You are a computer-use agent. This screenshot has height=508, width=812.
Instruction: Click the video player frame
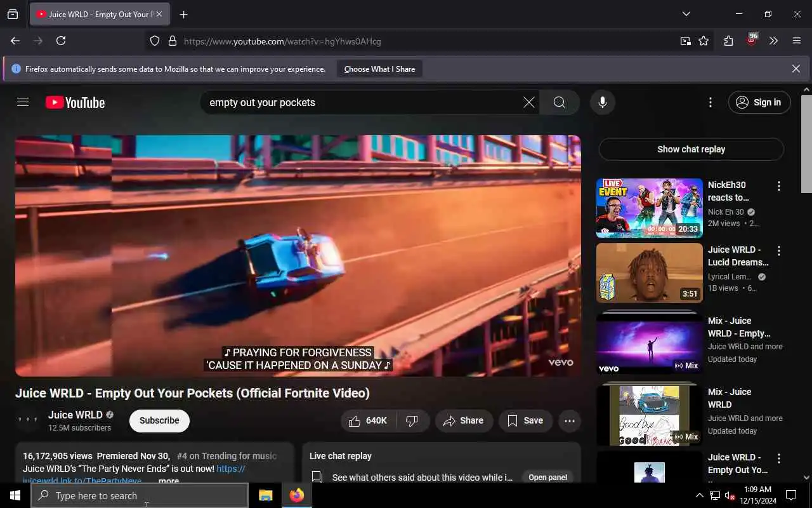pos(298,255)
